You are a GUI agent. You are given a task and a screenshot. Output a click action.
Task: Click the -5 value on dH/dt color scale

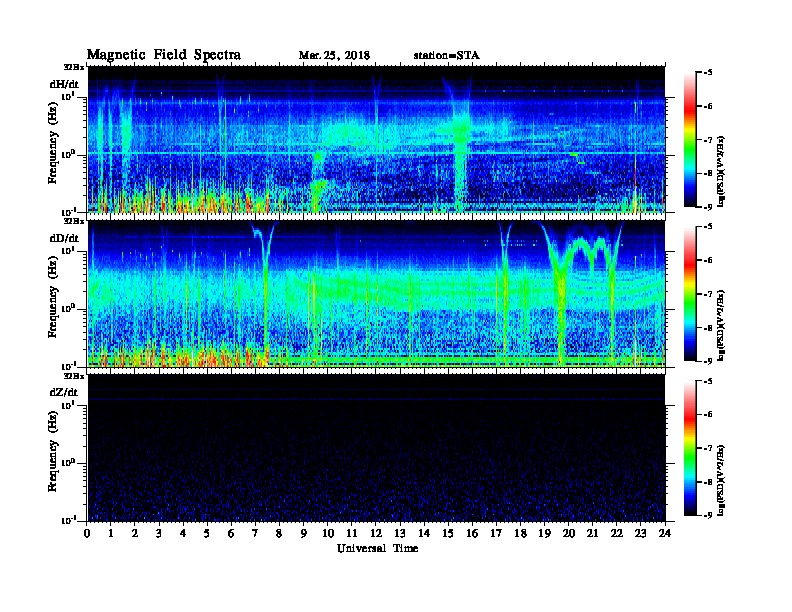click(708, 73)
